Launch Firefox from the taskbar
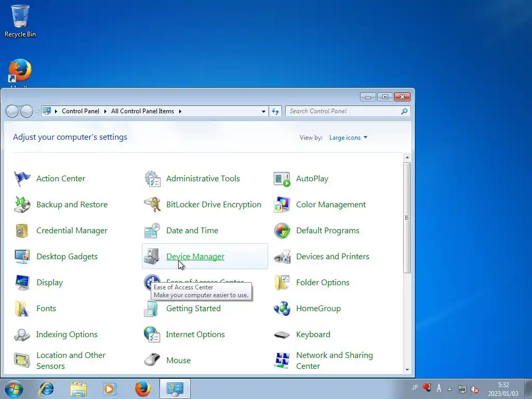 142,389
